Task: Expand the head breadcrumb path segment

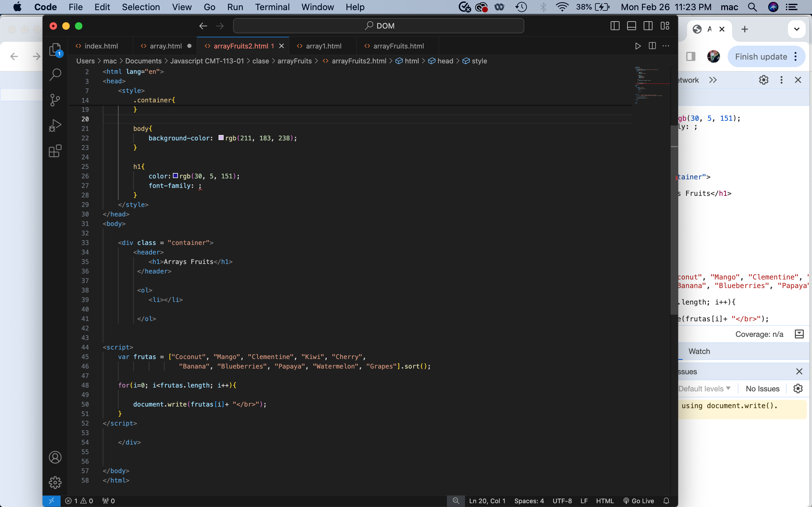Action: pyautogui.click(x=445, y=61)
